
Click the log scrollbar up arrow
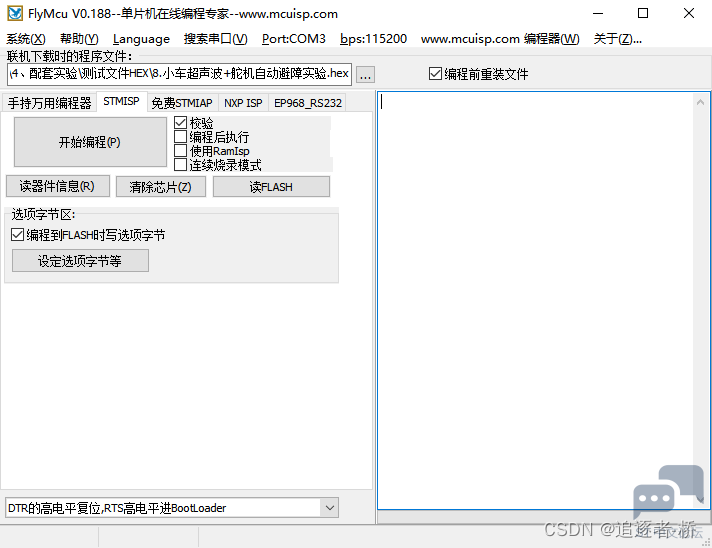(x=700, y=103)
